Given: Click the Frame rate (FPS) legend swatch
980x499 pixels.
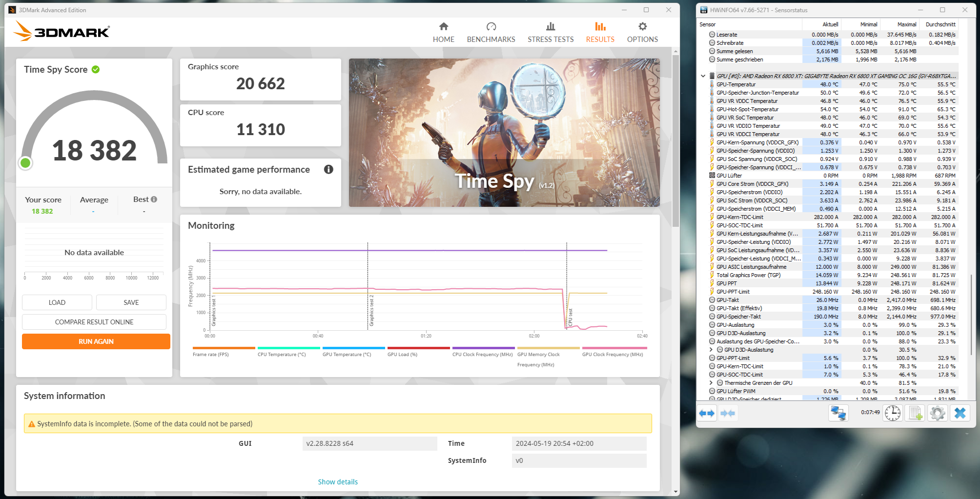Looking at the screenshot, I should click(x=224, y=348).
